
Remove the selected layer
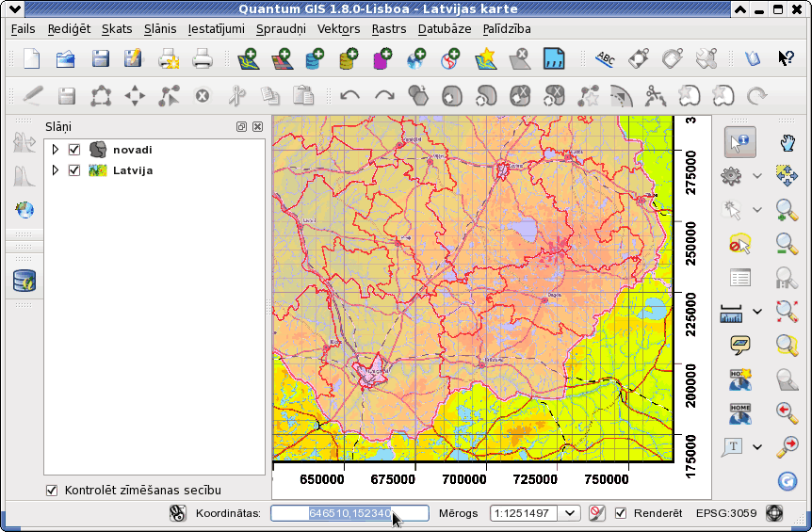pyautogui.click(x=519, y=58)
